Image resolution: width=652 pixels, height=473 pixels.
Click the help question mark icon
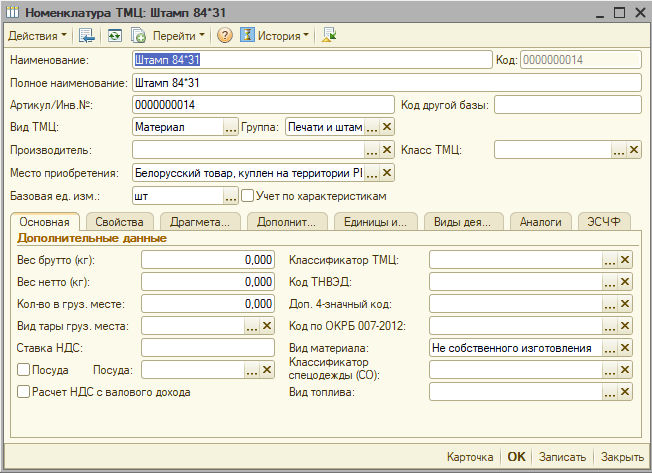(225, 35)
